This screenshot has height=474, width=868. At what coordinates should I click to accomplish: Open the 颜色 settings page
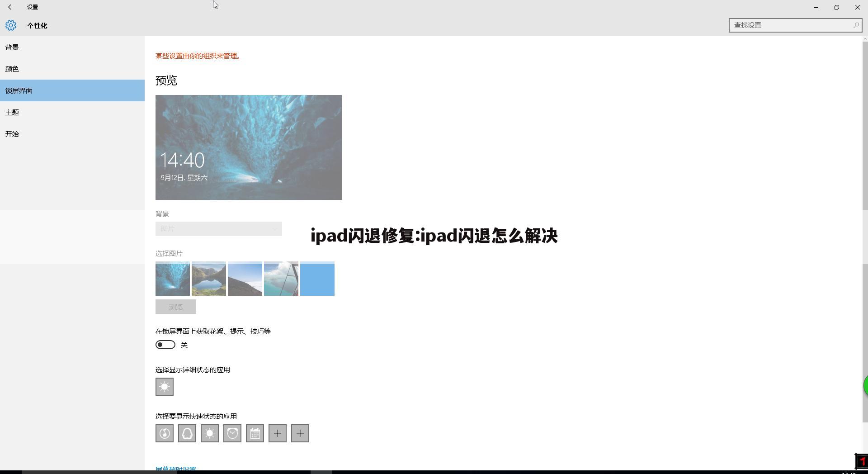(x=72, y=69)
